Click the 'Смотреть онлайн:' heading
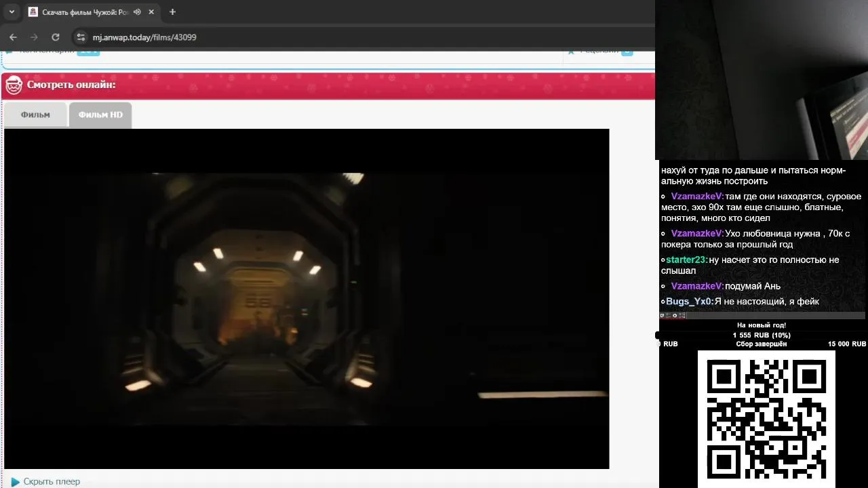Viewport: 868px width, 488px height. [71, 85]
